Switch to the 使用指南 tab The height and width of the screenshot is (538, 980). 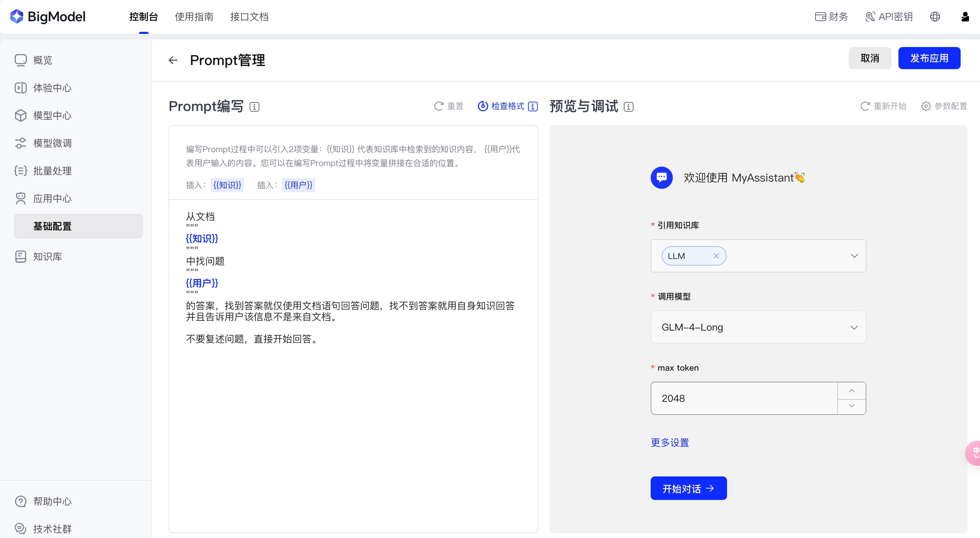point(194,17)
